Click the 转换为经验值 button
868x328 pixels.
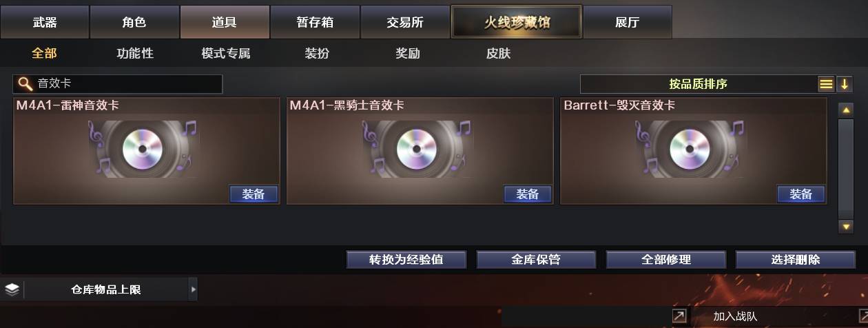(x=406, y=260)
